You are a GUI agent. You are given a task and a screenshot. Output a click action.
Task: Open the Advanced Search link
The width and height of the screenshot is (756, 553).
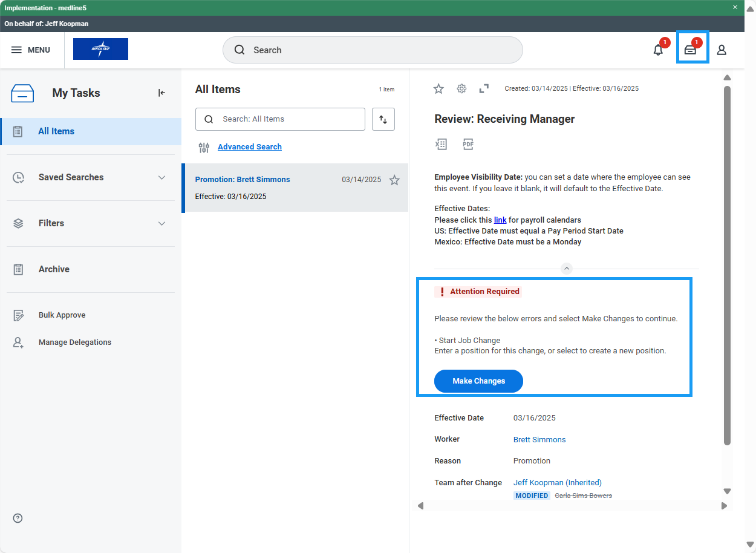click(x=249, y=147)
